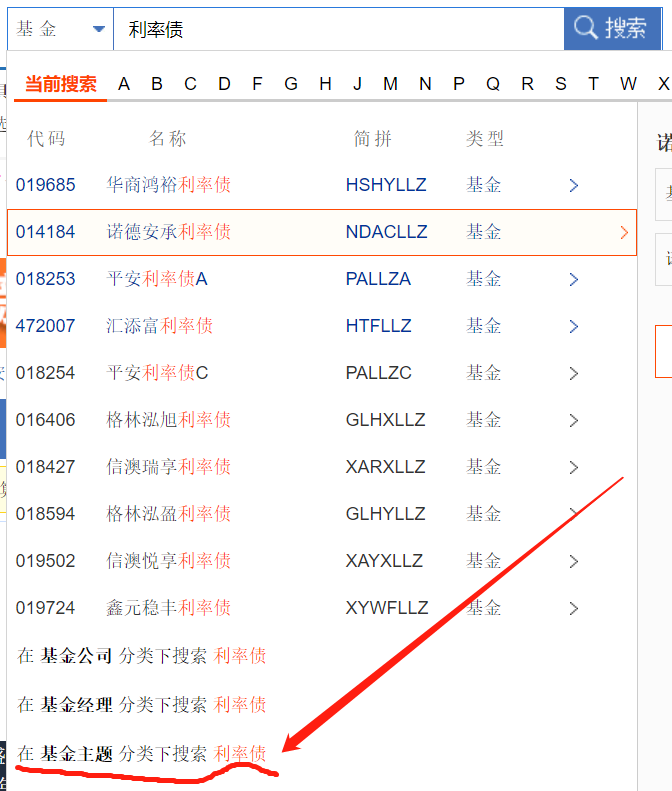Select fund name 格林泓旭利率债
This screenshot has width=672, height=791.
coord(169,420)
